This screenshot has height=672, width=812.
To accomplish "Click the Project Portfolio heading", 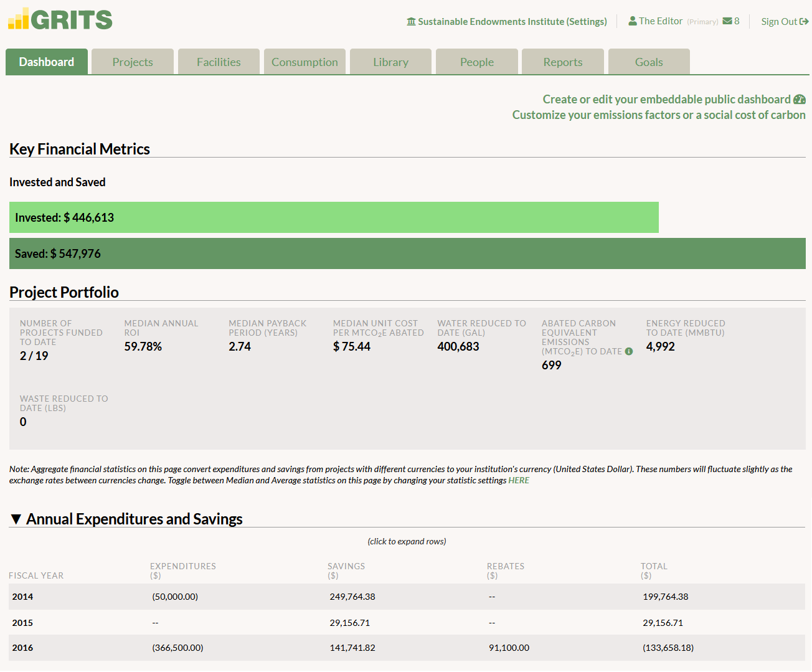I will (64, 292).
